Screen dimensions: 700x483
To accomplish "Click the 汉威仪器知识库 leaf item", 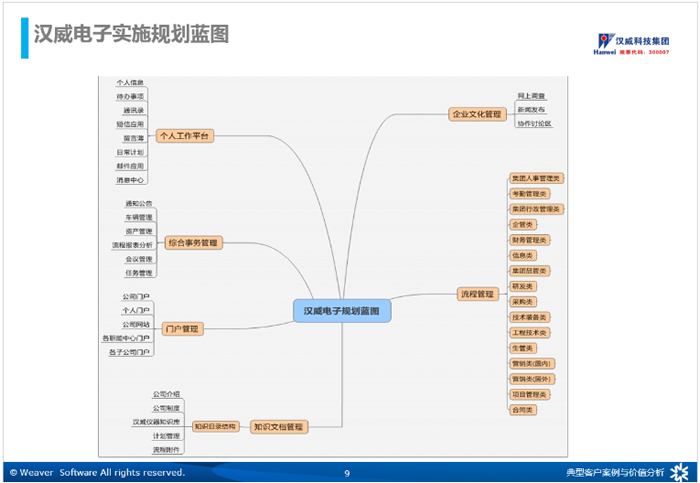I will [156, 422].
